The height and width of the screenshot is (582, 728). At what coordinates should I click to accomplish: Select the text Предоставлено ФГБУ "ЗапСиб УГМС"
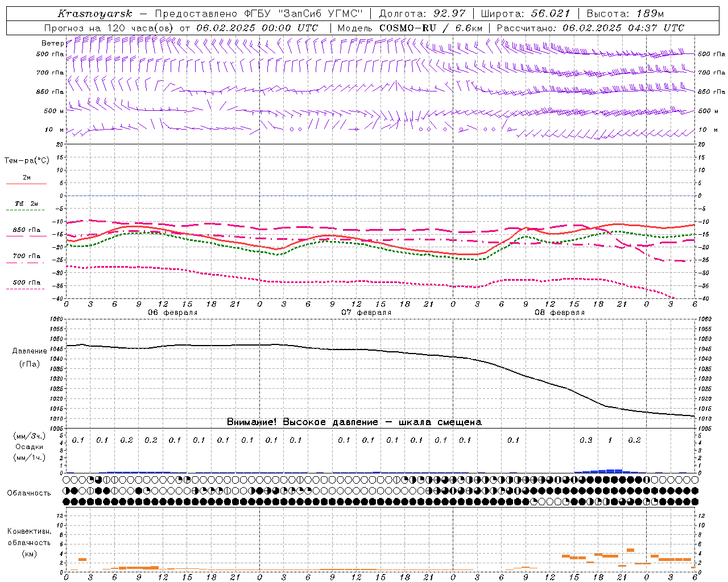259,14
